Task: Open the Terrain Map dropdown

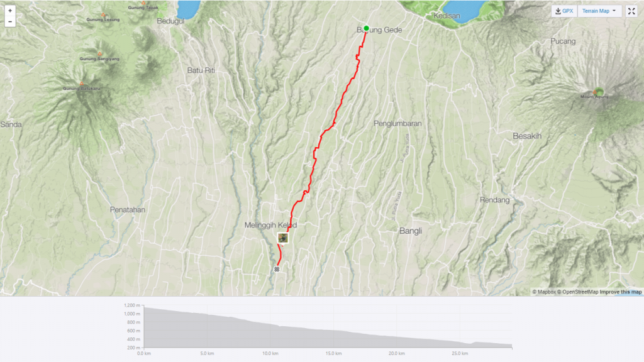Action: pos(599,11)
